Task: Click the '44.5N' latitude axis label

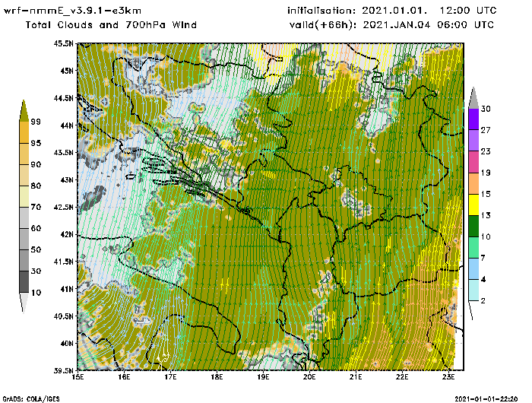Action: tap(63, 98)
